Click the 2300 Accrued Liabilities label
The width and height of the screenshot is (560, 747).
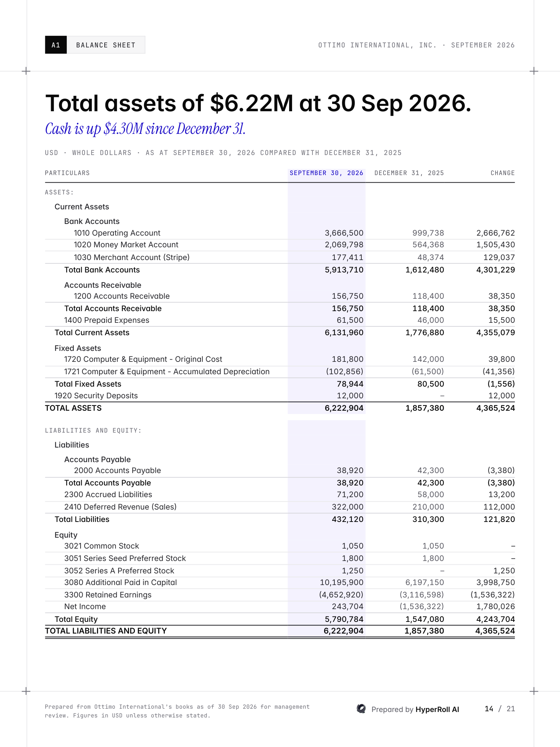[x=108, y=494]
